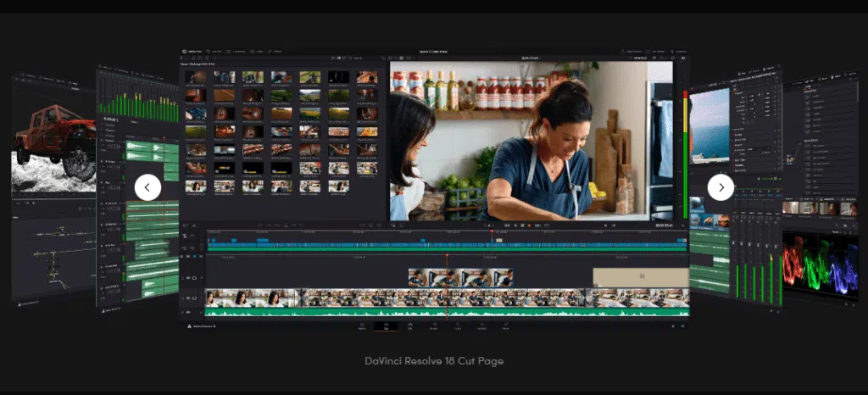Click the Quick Export button

pyautogui.click(x=631, y=52)
